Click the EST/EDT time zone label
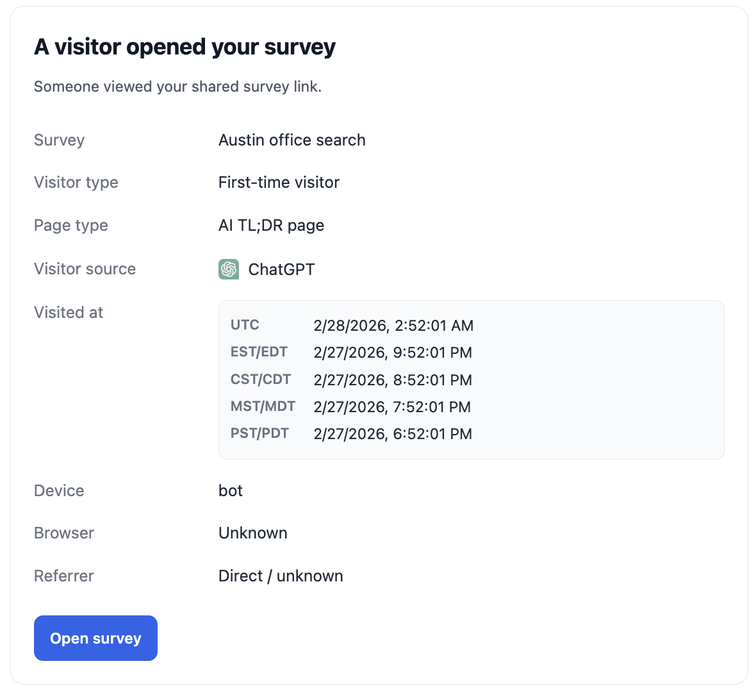This screenshot has height=700, width=756. click(x=259, y=351)
